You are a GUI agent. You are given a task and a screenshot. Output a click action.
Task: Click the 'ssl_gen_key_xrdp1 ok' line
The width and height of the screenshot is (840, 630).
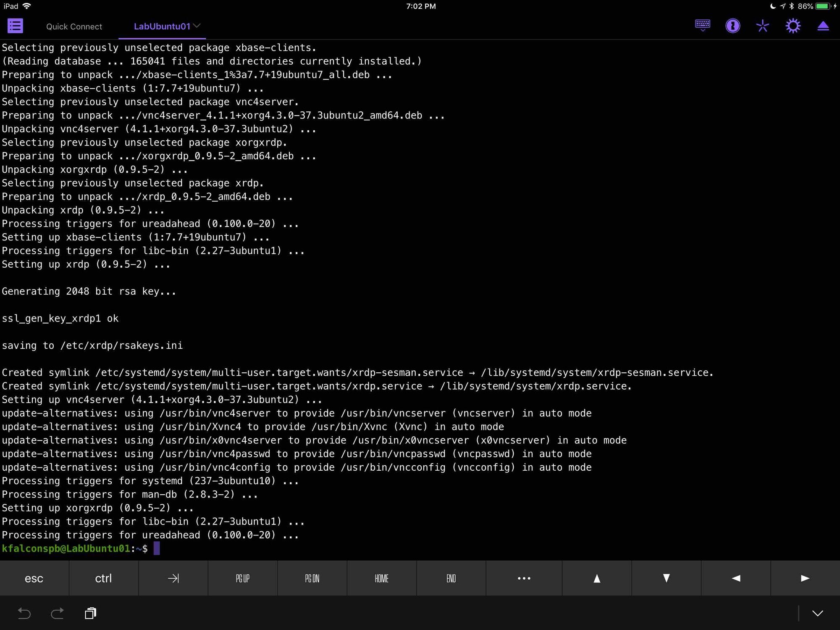[x=60, y=319]
